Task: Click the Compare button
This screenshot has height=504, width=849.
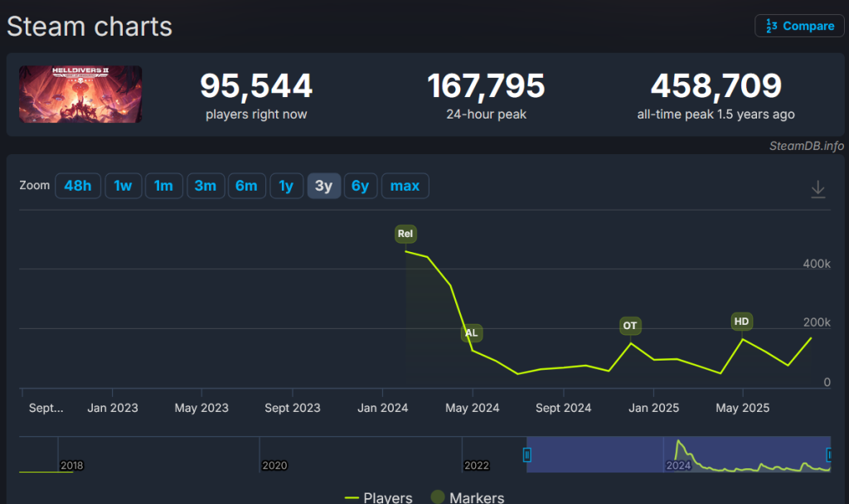Action: click(800, 26)
